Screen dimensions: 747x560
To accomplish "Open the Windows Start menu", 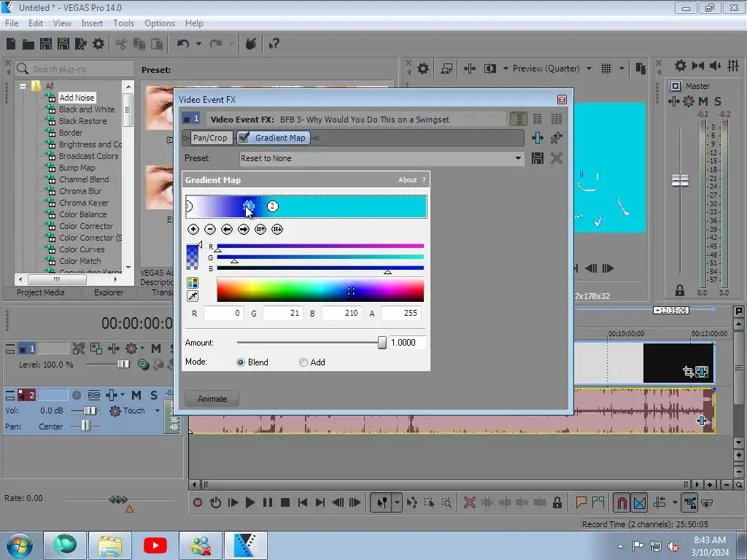I will click(x=20, y=545).
